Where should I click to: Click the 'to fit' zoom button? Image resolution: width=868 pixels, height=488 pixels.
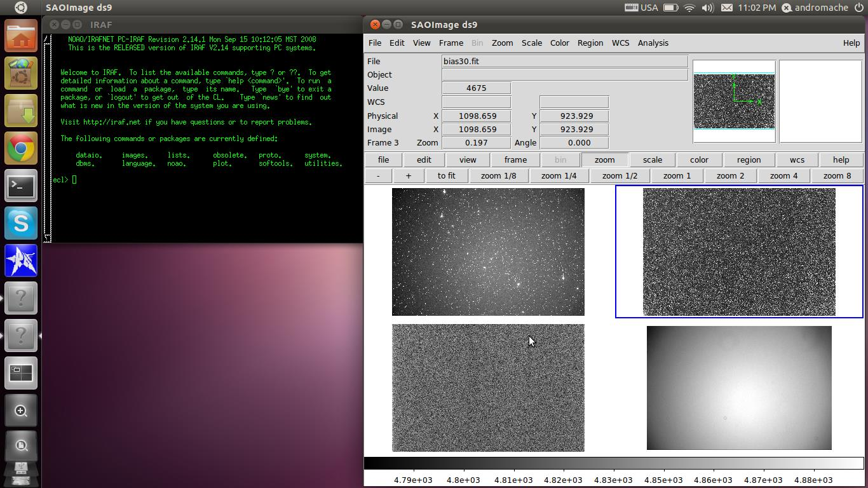[x=446, y=175]
